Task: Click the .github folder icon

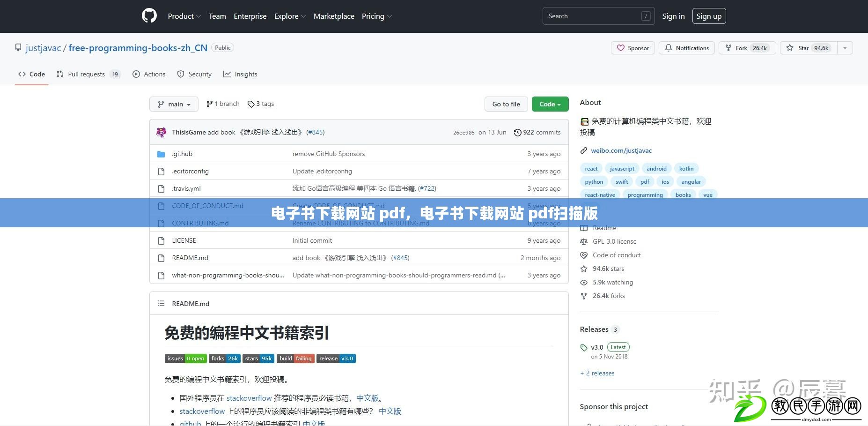Action: point(161,154)
